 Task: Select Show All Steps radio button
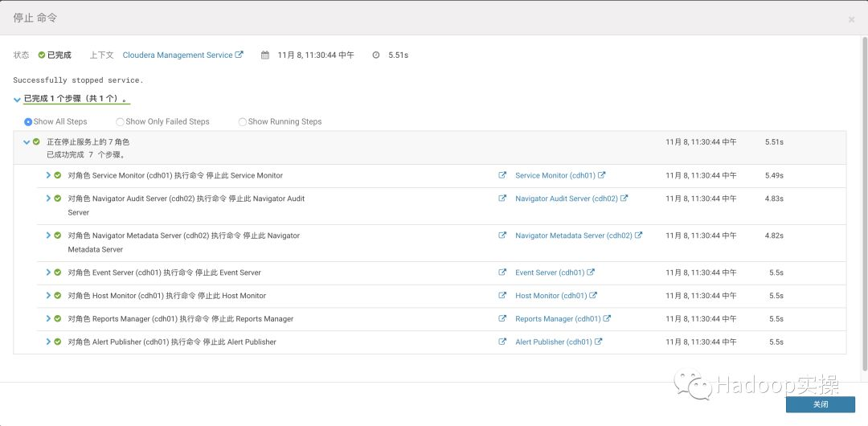tap(28, 122)
